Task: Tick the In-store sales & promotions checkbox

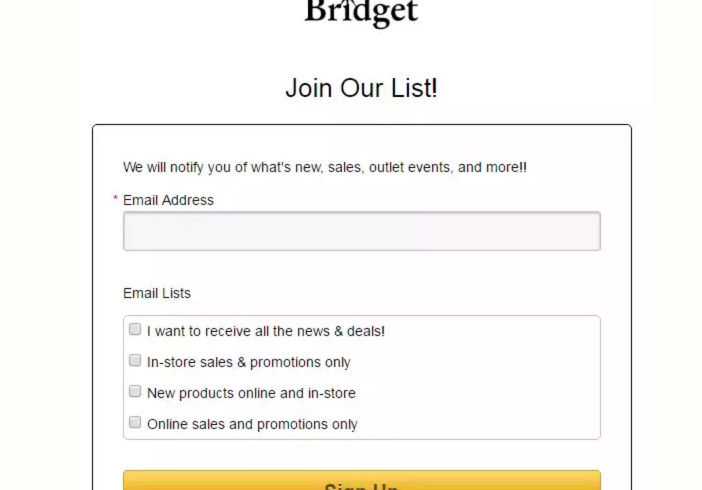Action: click(135, 360)
